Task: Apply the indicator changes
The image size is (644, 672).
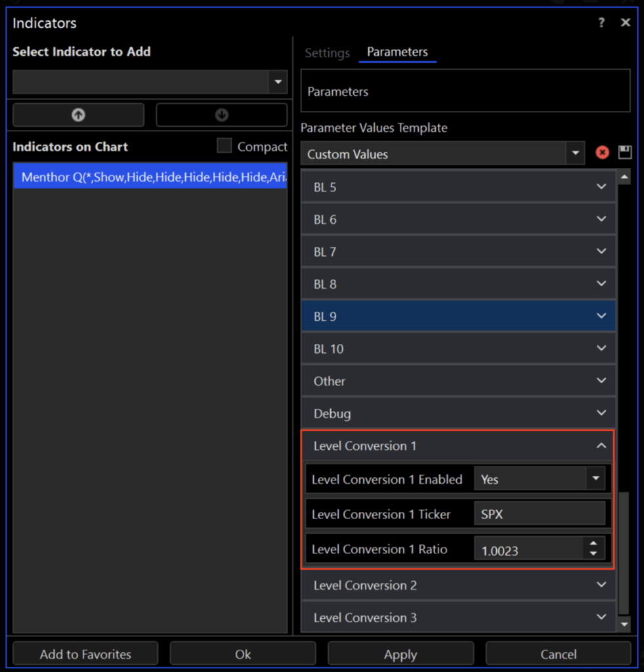Action: (400, 654)
